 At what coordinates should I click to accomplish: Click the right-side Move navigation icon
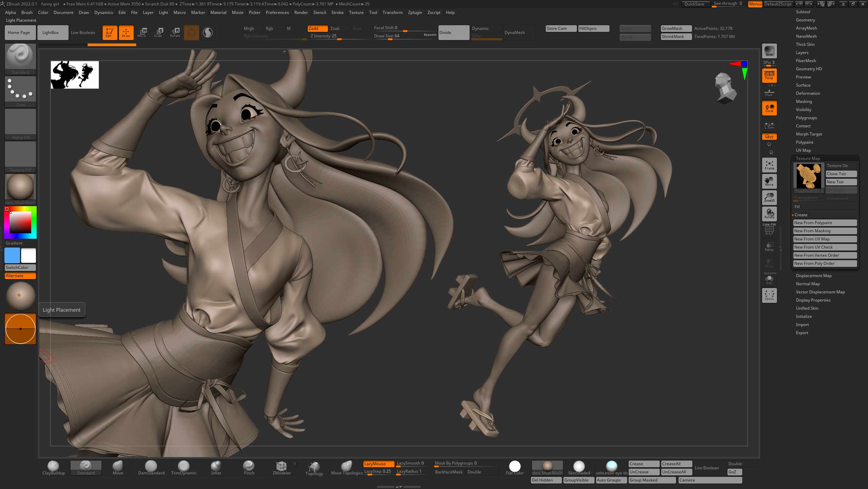[769, 181]
